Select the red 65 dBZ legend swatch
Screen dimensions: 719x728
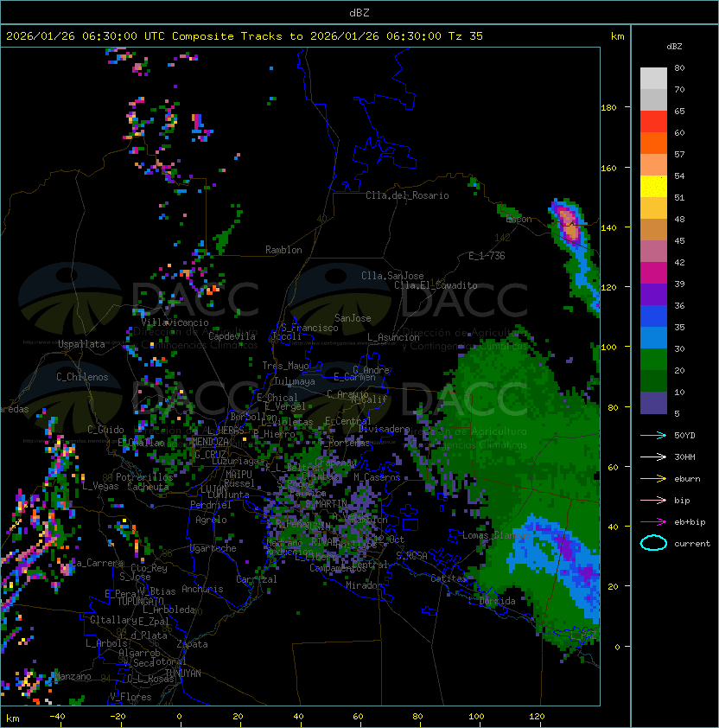(x=653, y=121)
